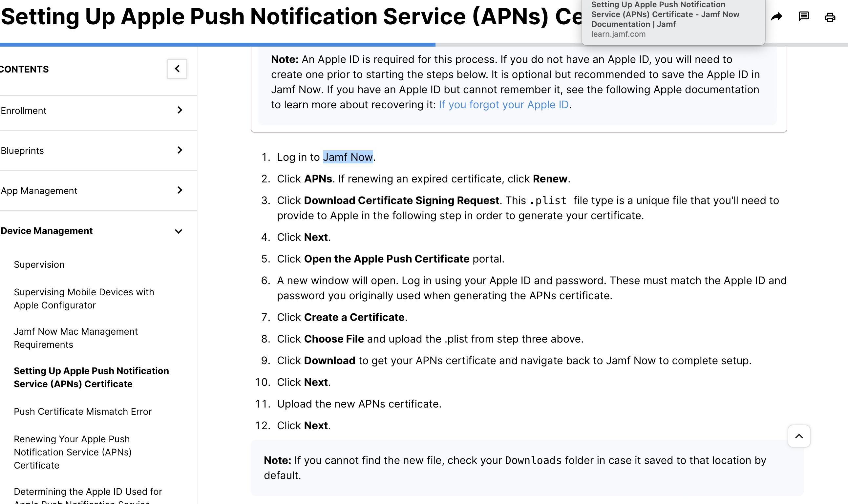This screenshot has height=504, width=848.
Task: Open Determining the Apple ID Used page
Action: [88, 495]
